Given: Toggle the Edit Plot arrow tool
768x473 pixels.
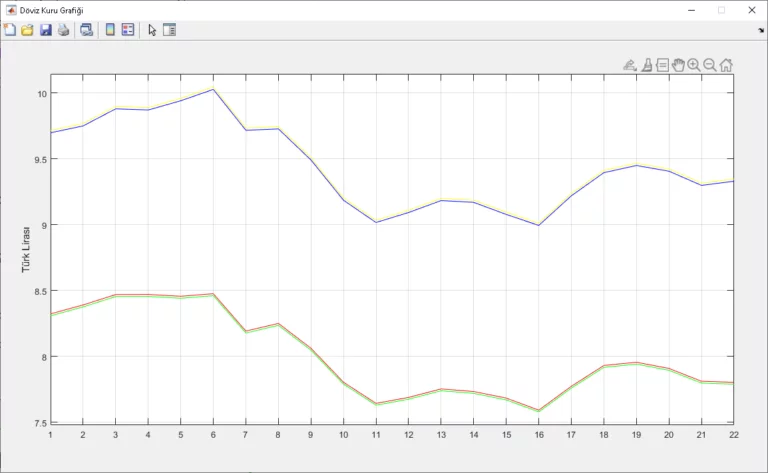Looking at the screenshot, I should [152, 30].
